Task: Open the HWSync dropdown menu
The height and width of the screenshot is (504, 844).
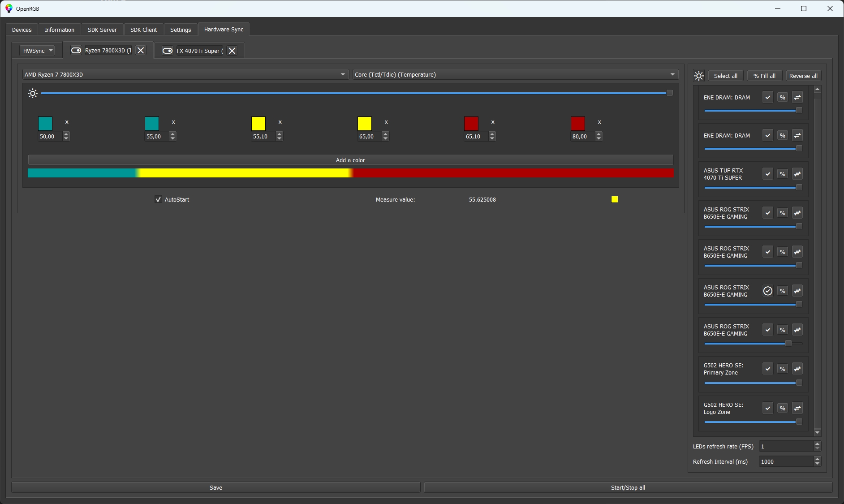Action: pyautogui.click(x=37, y=51)
